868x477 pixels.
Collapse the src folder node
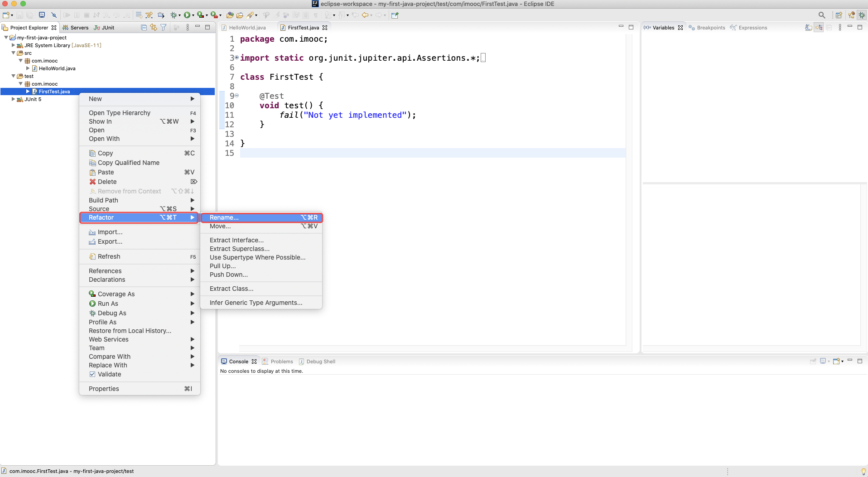pyautogui.click(x=13, y=53)
